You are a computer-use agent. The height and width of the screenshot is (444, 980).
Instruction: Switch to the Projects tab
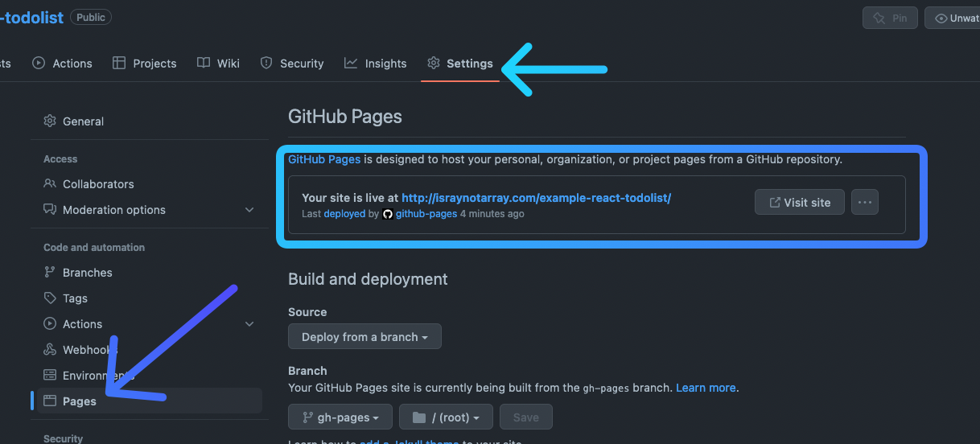(145, 64)
